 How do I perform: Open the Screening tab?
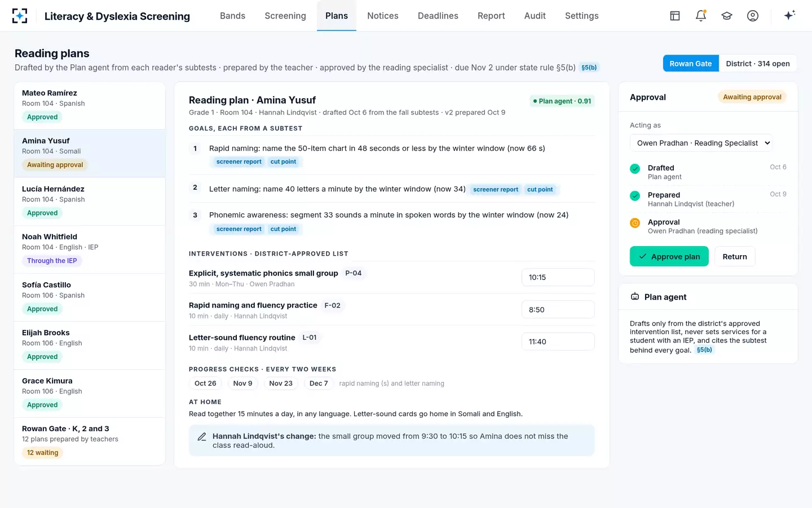(x=285, y=16)
